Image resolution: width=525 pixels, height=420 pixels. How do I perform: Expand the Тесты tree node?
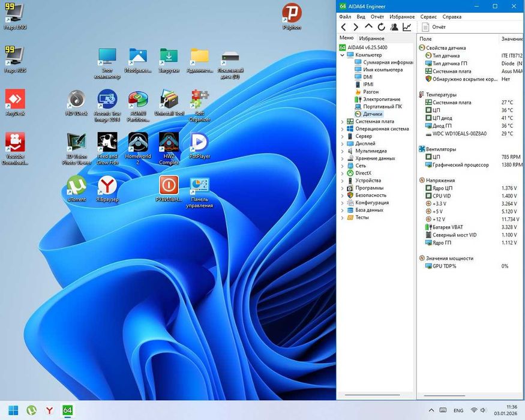point(343,218)
